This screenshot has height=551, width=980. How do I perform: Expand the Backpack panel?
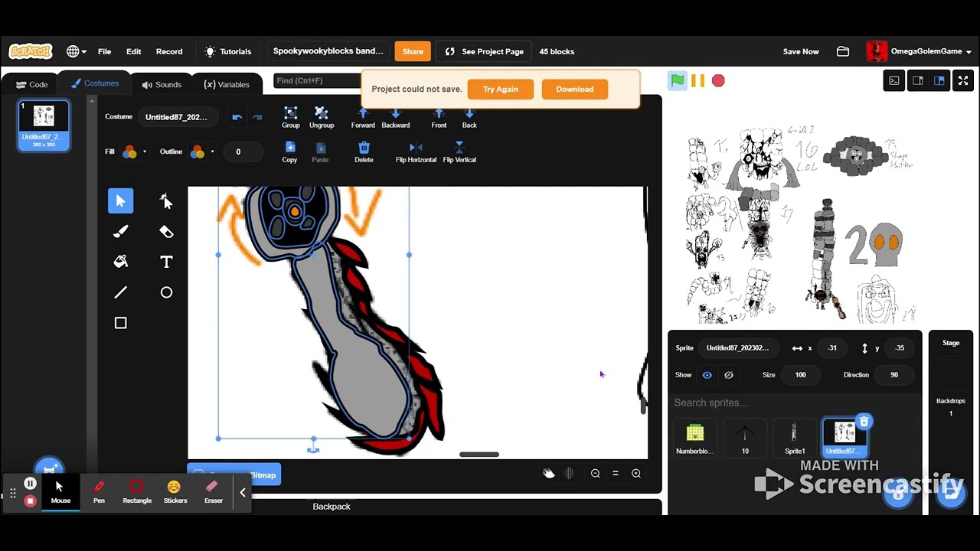point(331,507)
